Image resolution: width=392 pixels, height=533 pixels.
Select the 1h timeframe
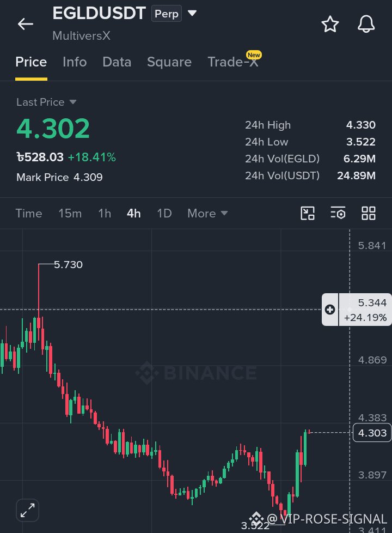click(105, 214)
